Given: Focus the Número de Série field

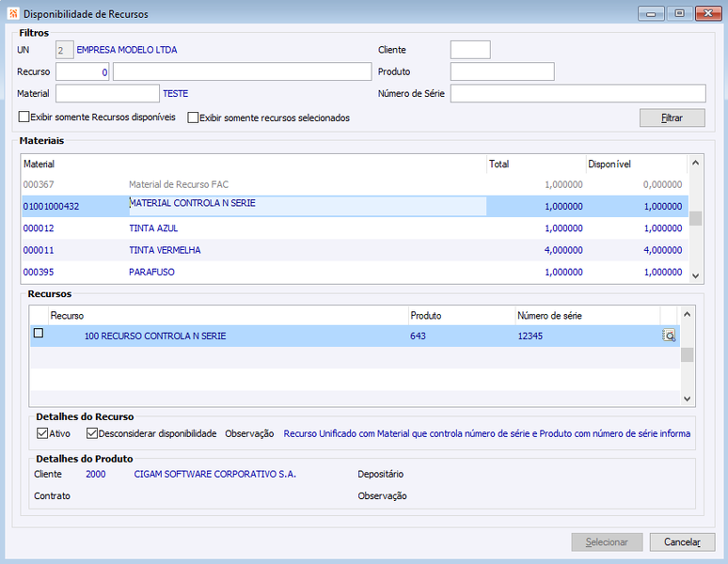Looking at the screenshot, I should 578,93.
